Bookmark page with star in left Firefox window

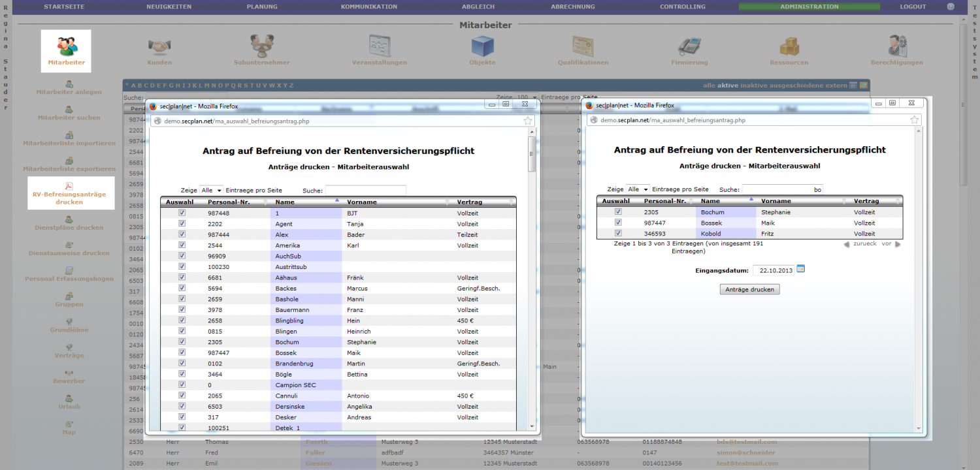527,120
